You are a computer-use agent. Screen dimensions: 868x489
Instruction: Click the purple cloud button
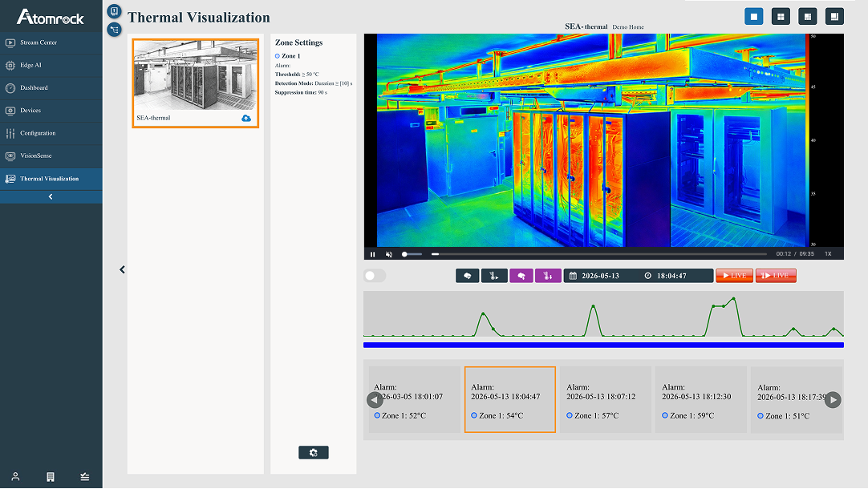(x=521, y=276)
